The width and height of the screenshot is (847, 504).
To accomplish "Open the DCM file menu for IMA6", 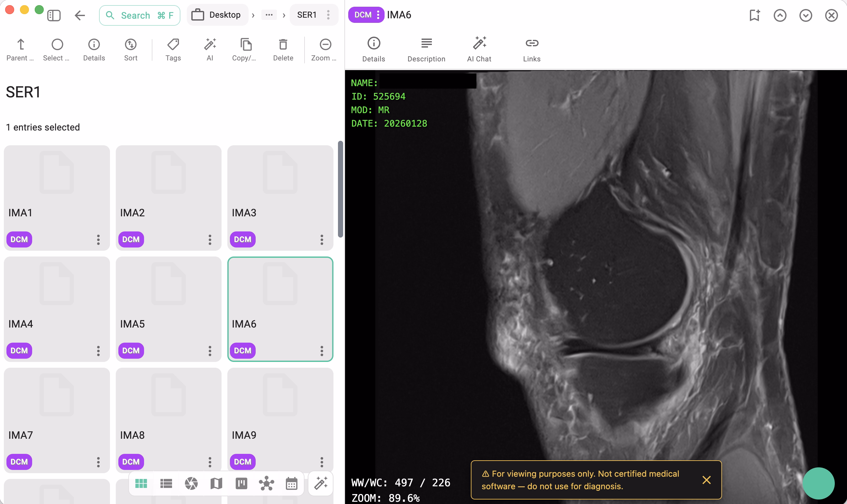I will (366, 15).
